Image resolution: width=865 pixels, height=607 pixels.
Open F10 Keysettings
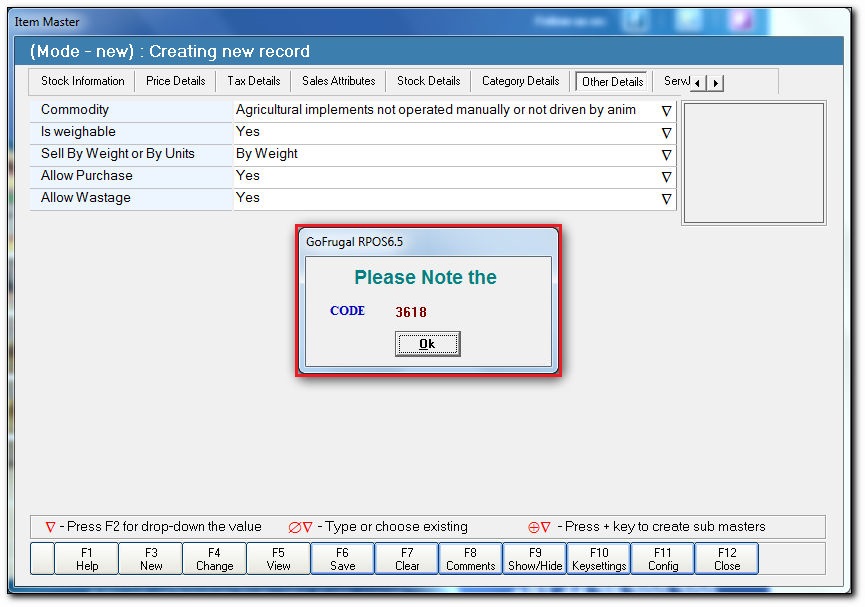click(x=599, y=559)
